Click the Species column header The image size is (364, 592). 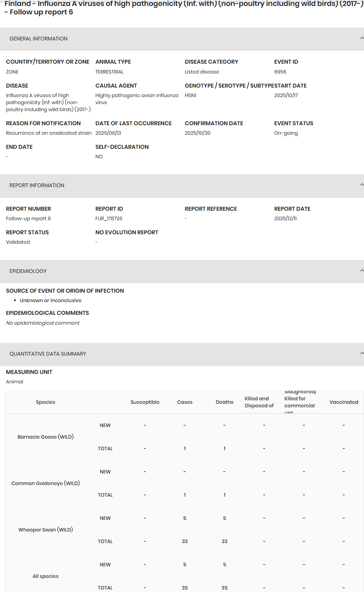[x=45, y=402]
